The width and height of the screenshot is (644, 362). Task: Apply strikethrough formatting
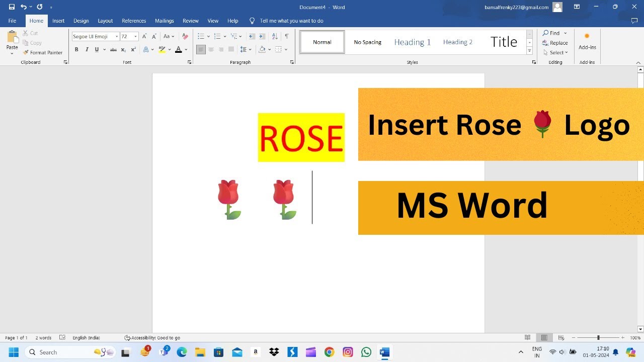113,49
